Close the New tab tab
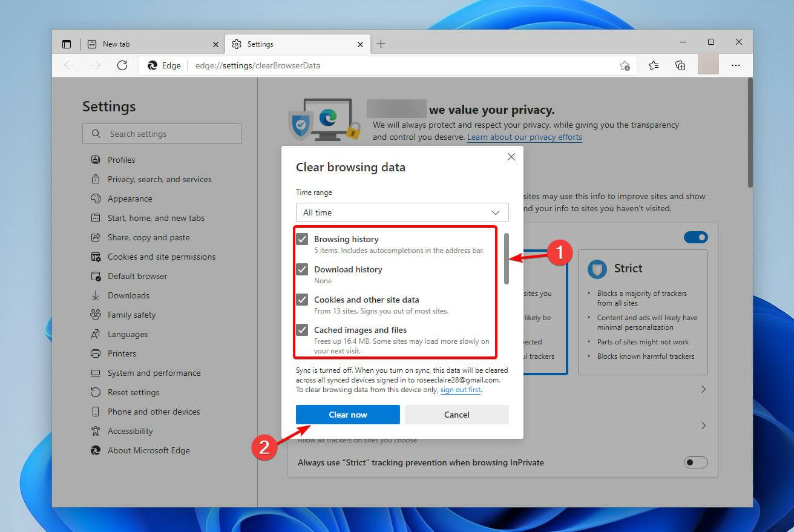Image resolution: width=794 pixels, height=532 pixels. [216, 44]
